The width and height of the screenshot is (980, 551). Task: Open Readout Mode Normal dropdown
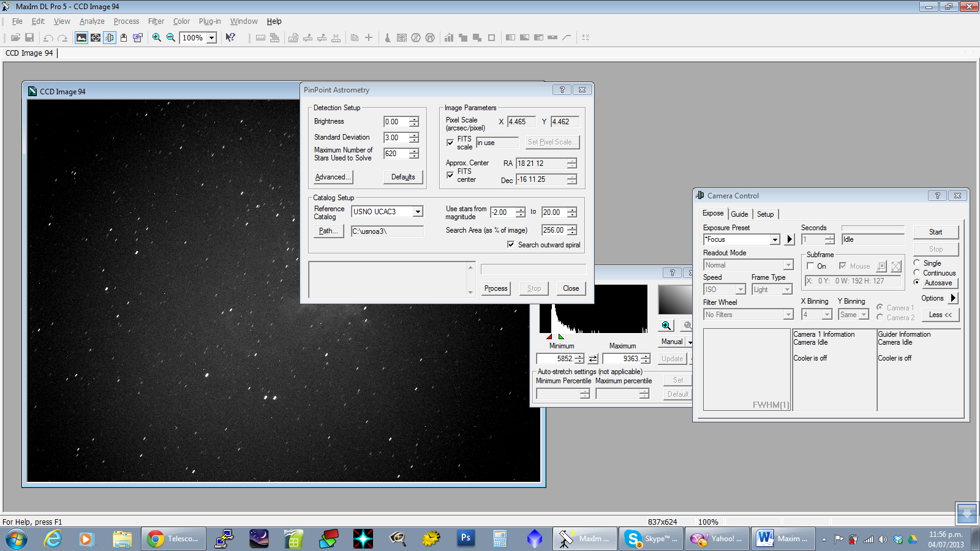click(x=788, y=265)
